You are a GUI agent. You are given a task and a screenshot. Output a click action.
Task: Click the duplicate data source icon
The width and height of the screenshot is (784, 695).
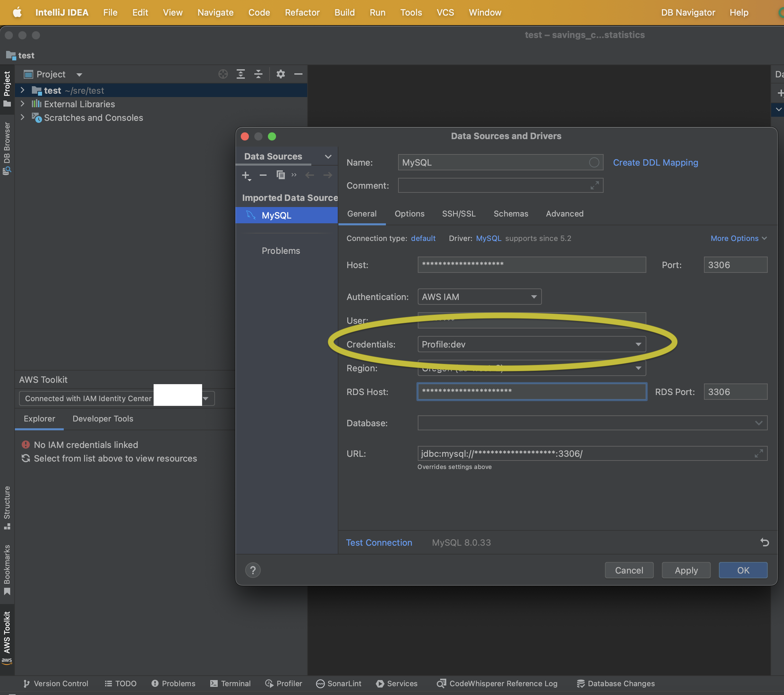point(281,175)
